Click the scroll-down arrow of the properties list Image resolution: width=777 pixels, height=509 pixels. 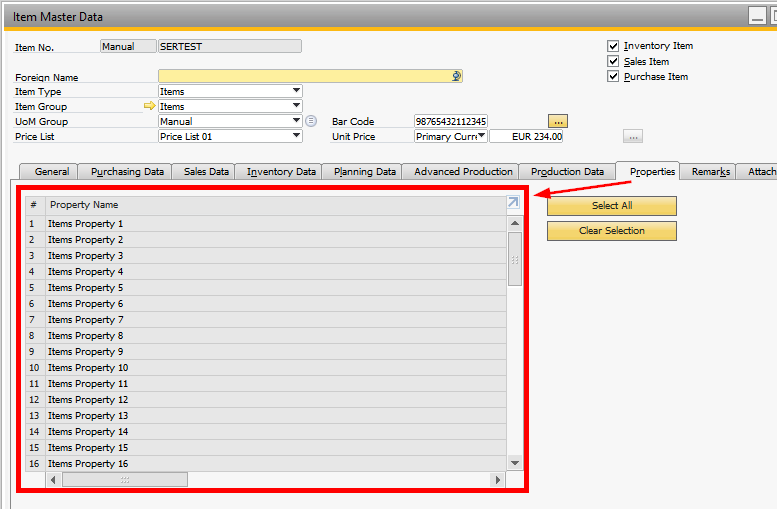(x=515, y=463)
